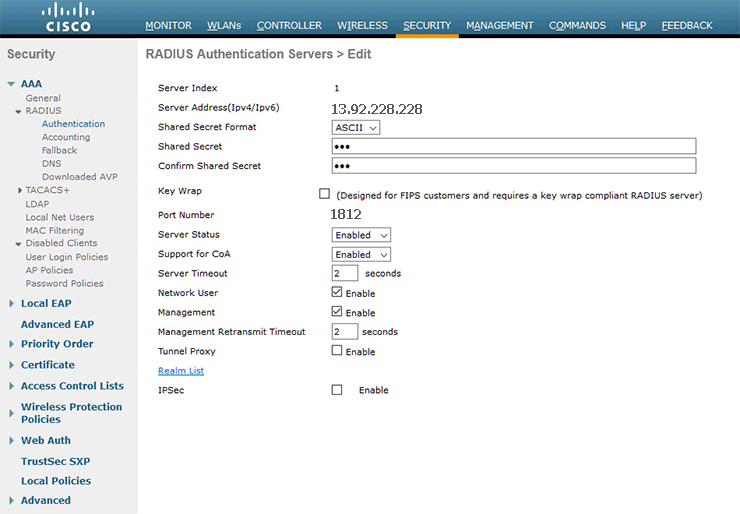Open the Server Status dropdown
740x514 pixels.
361,235
